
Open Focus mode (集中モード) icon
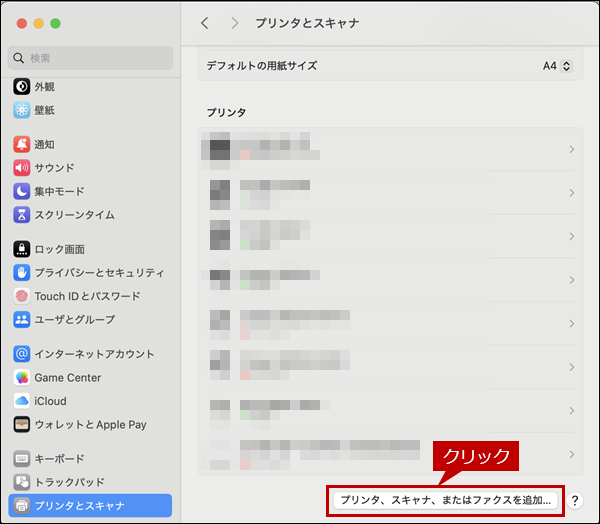click(x=22, y=191)
